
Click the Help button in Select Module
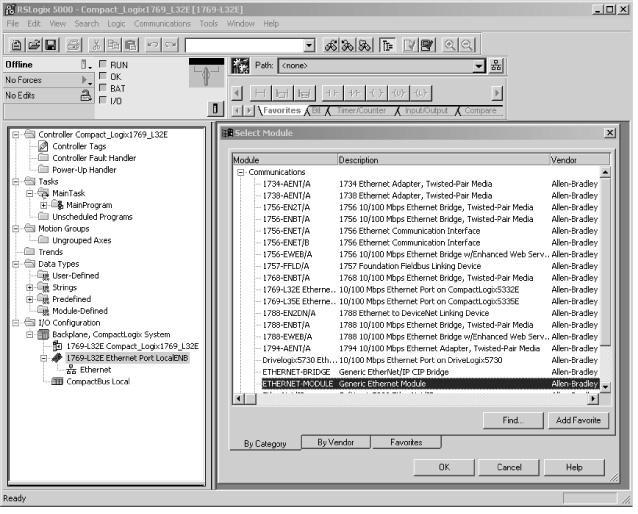point(574,467)
